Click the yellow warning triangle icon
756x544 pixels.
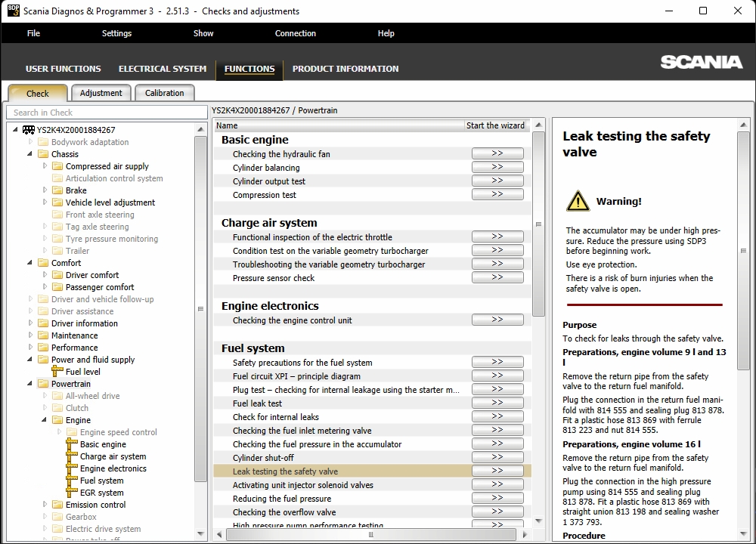[x=578, y=201]
